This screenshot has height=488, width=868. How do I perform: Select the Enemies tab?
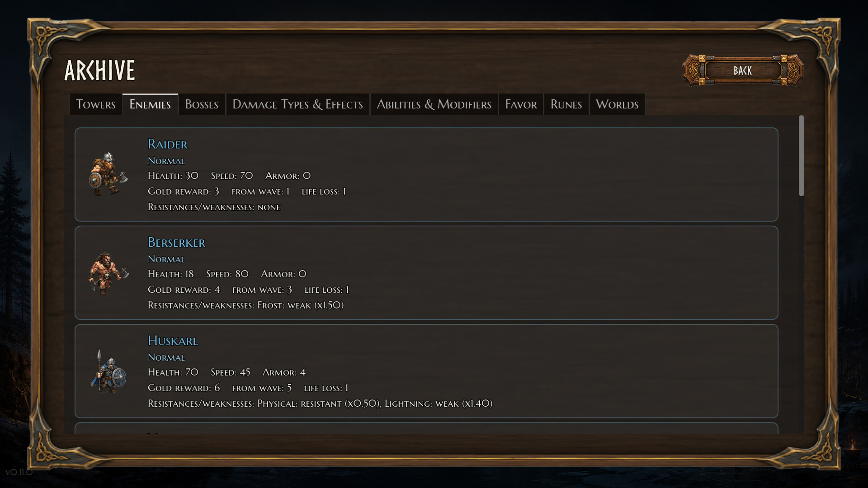(150, 104)
